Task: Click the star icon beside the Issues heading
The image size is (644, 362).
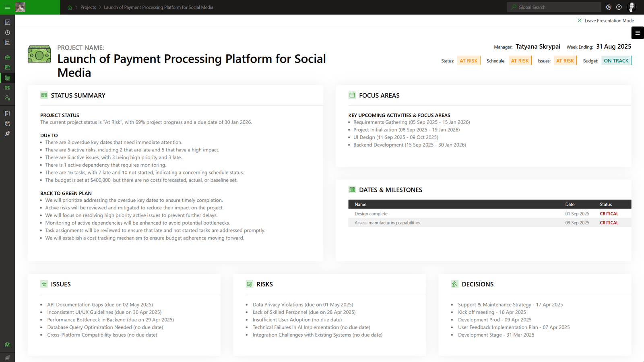Action: pos(44,284)
